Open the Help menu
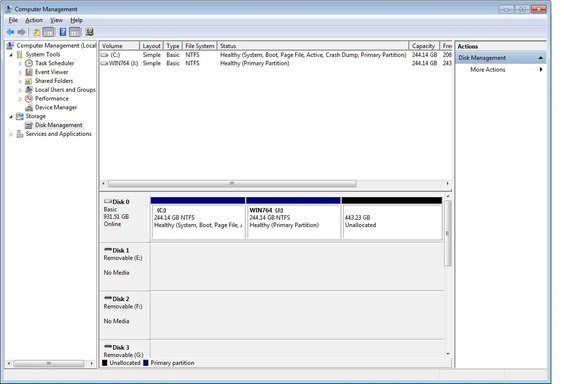The width and height of the screenshot is (564, 384). click(76, 20)
